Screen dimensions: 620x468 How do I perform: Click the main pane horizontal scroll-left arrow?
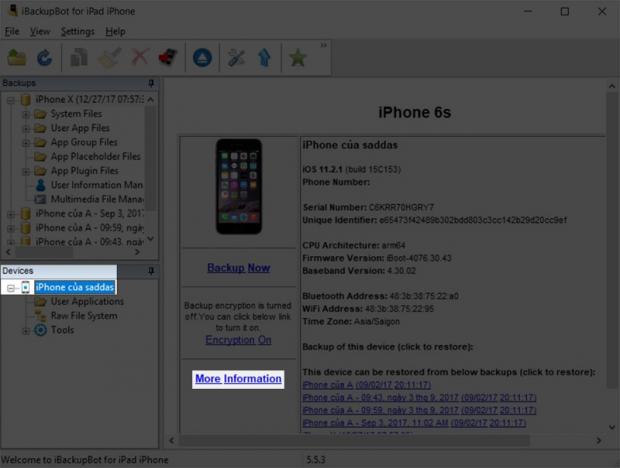[x=171, y=440]
